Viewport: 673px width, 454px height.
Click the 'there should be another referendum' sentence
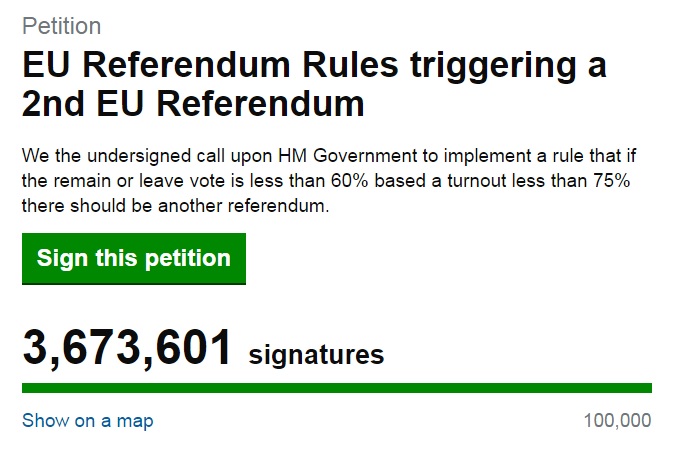coord(176,206)
